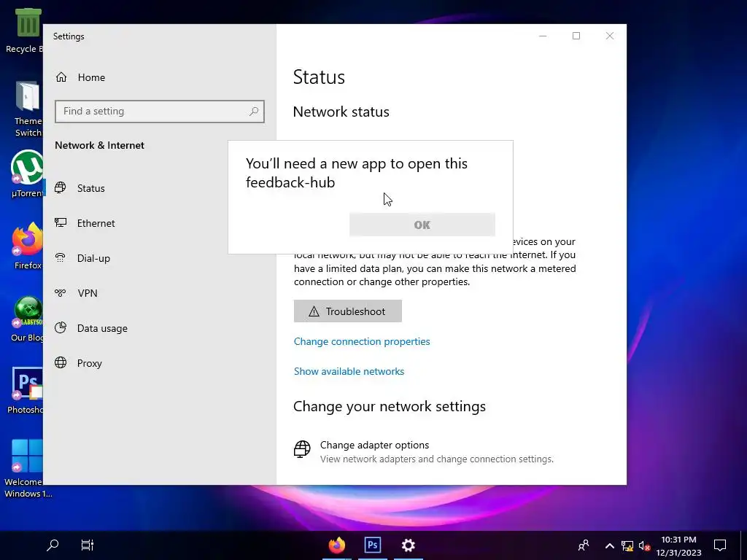Screen dimensions: 747x560
Task: Expand hidden system tray icons
Action: coord(609,545)
